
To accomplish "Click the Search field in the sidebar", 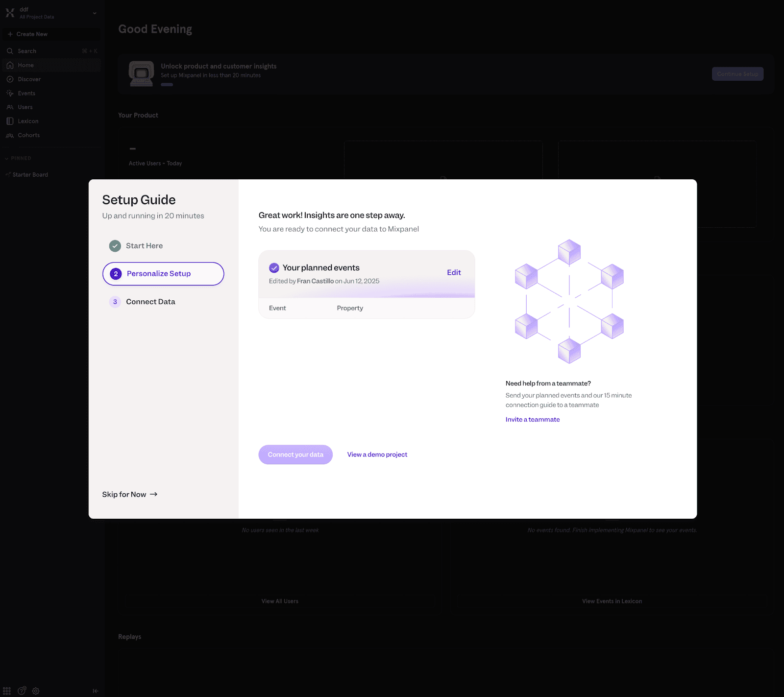I will (51, 51).
